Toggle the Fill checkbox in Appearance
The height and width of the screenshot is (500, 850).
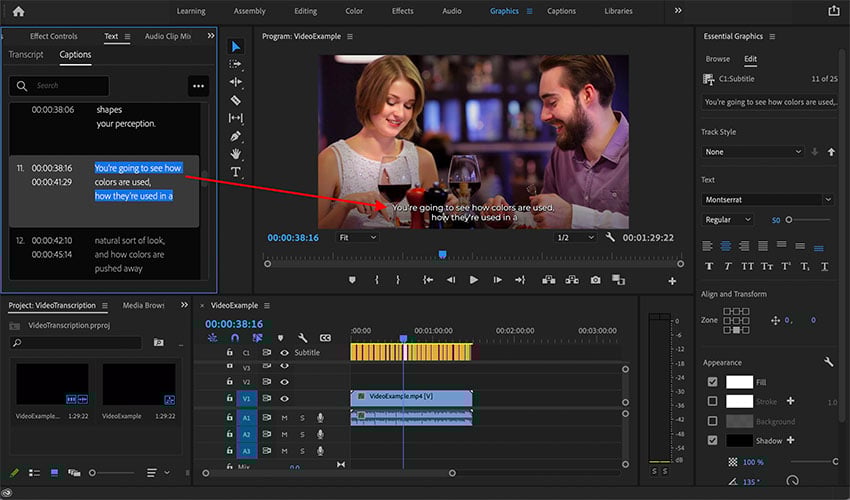[712, 382]
